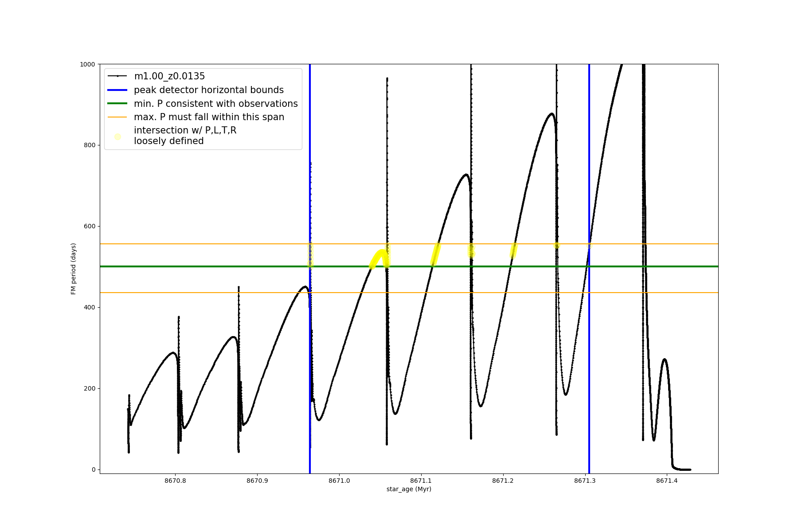Viewport: 798px width, 532px height.
Task: Click the final small peak near 8671.4
Action: [x=664, y=360]
